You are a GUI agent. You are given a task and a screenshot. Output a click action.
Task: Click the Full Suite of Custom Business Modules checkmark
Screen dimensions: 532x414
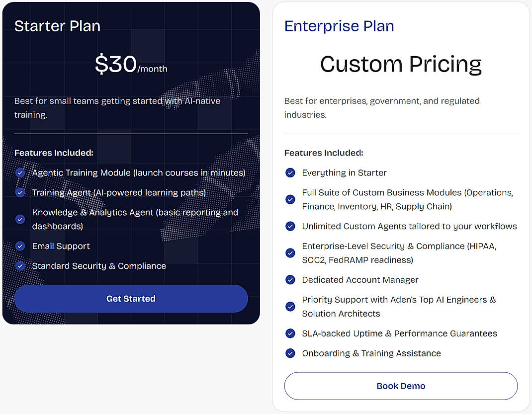(290, 199)
